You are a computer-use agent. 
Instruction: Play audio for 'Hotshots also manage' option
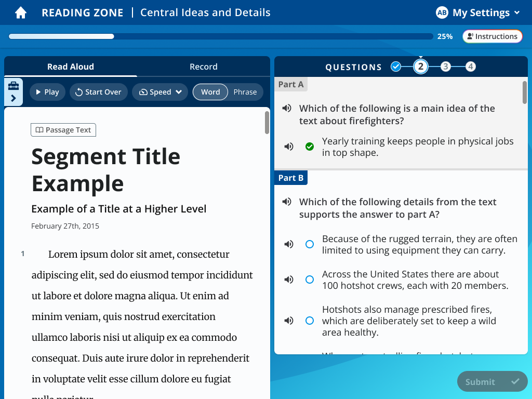289,321
